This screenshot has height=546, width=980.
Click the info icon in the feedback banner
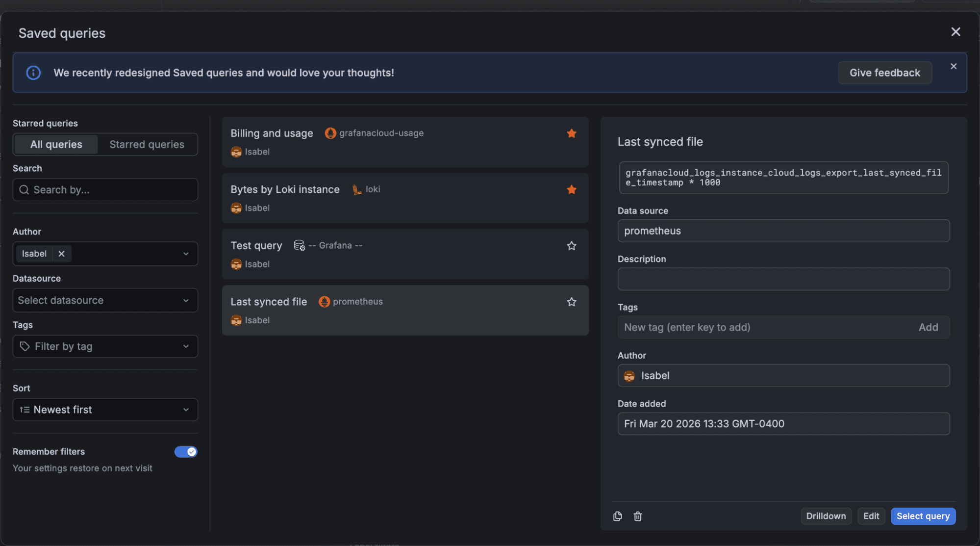(x=33, y=73)
